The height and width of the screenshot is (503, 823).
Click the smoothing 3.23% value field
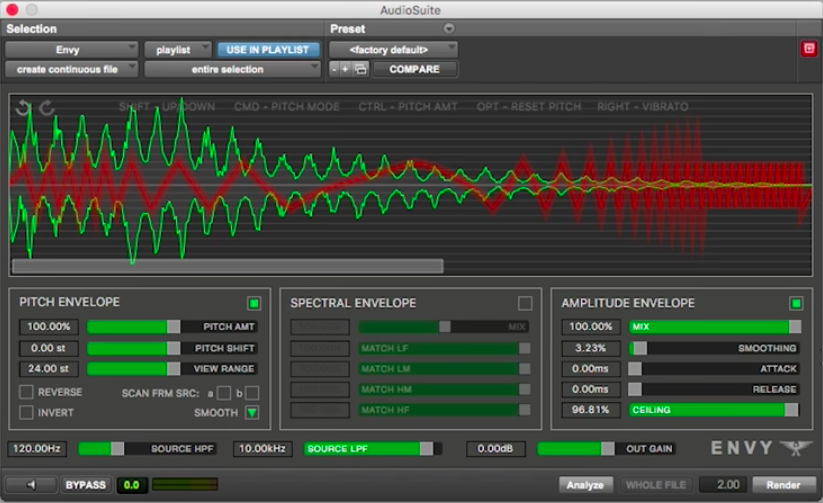coord(591,348)
